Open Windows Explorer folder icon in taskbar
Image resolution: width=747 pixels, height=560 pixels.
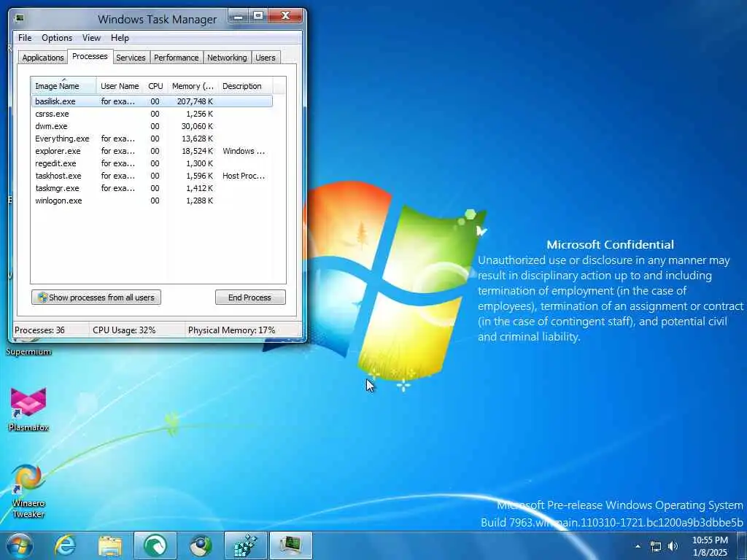click(x=109, y=545)
